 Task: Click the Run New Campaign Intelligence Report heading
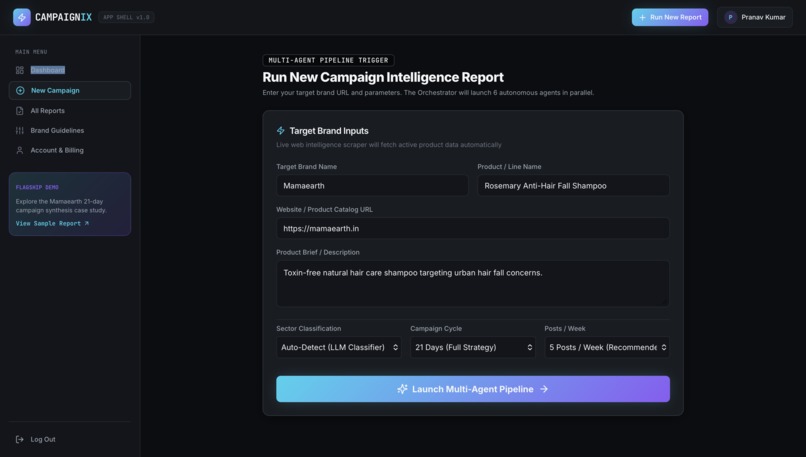(383, 77)
